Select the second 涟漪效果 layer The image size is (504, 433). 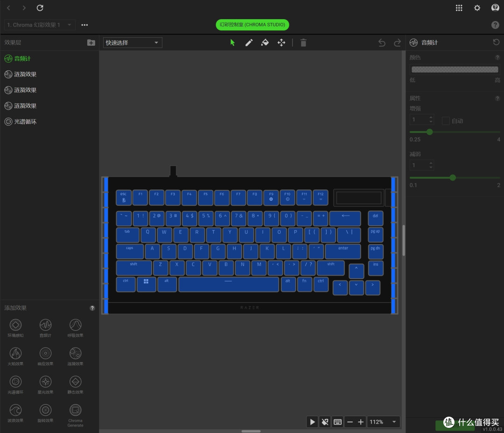[49, 90]
